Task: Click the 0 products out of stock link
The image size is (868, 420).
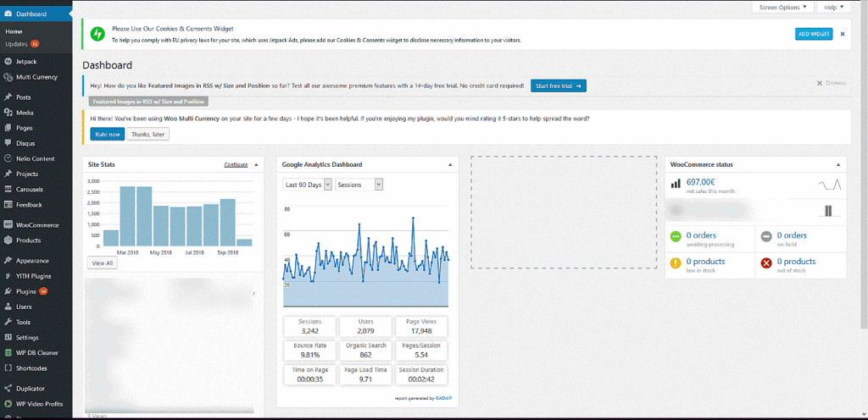Action: [x=796, y=262]
